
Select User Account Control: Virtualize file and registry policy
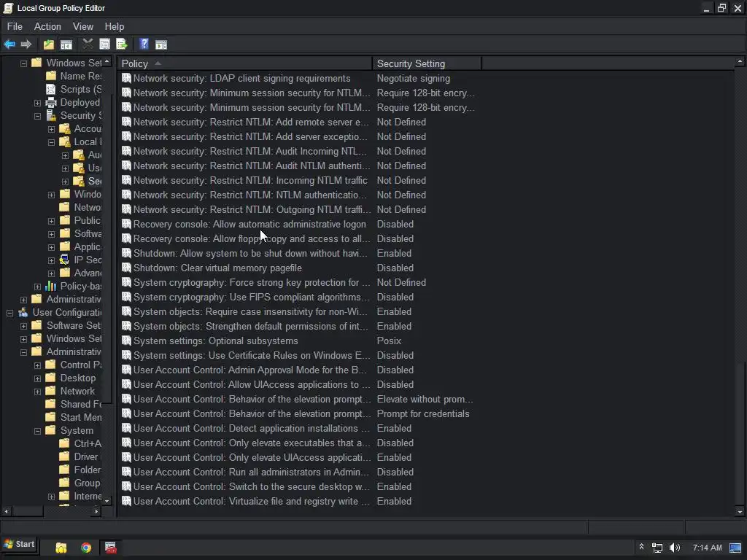(251, 502)
